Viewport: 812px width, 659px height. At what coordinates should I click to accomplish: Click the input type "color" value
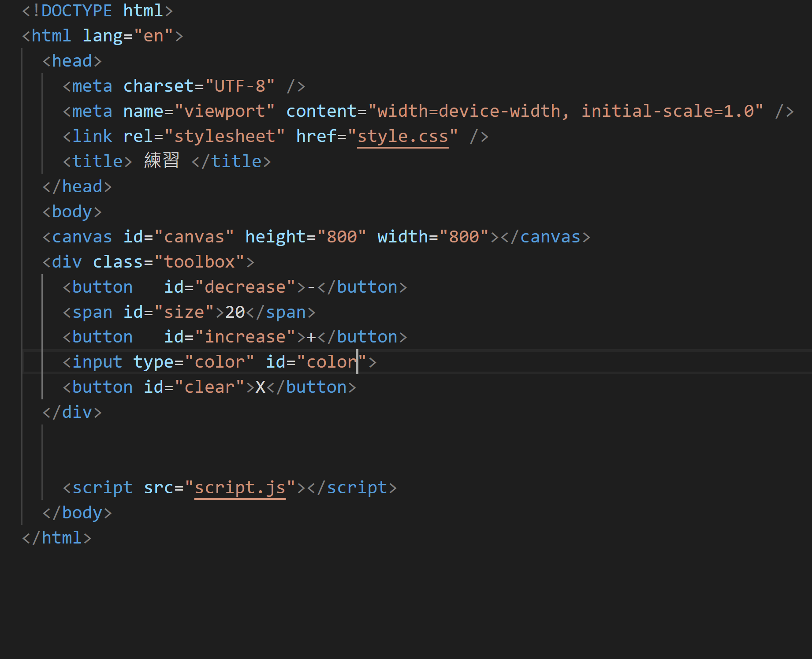[219, 362]
